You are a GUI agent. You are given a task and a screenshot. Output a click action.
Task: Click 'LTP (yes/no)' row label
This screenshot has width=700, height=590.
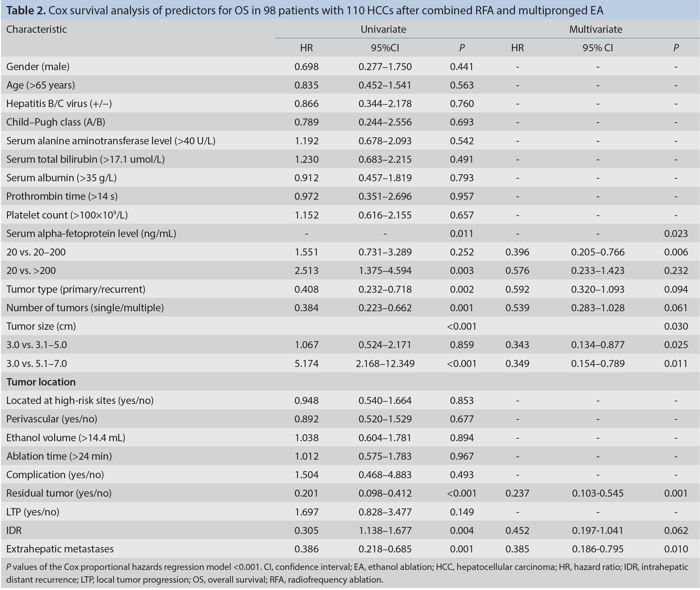pos(33,512)
